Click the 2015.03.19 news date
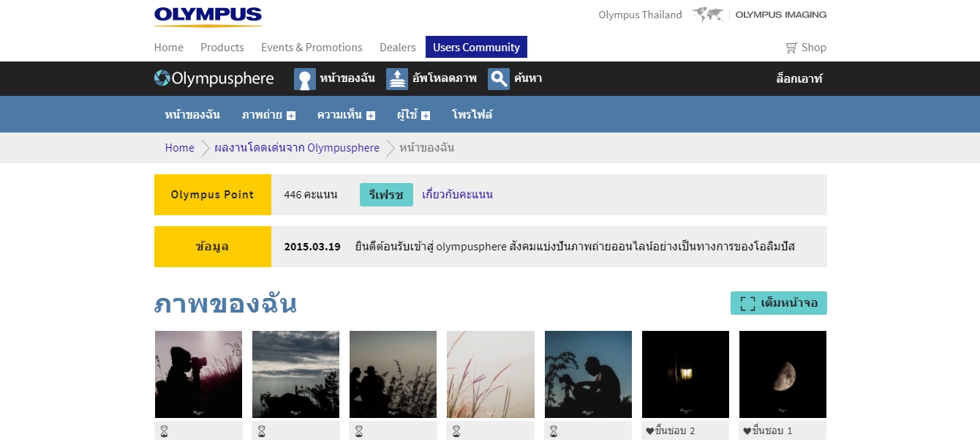 pyautogui.click(x=312, y=247)
